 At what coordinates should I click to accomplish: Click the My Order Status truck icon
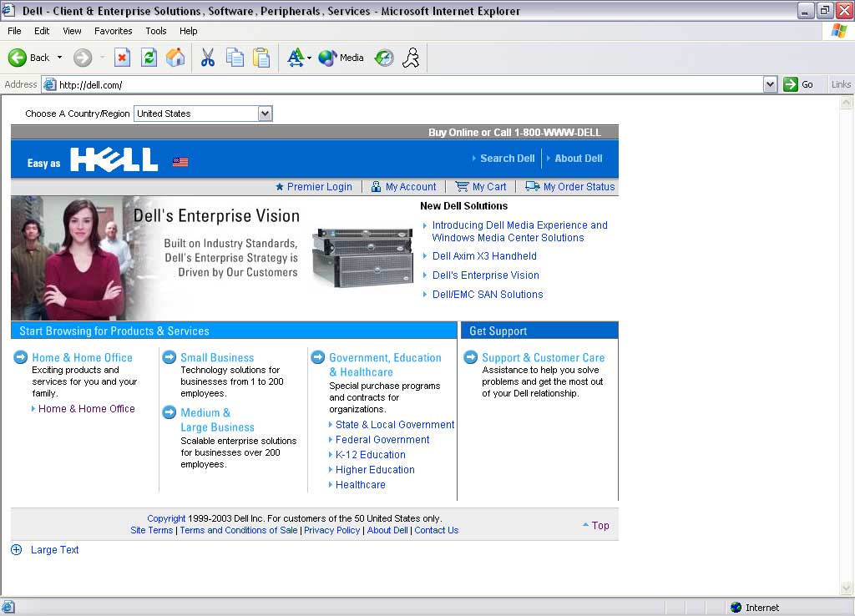tap(532, 186)
